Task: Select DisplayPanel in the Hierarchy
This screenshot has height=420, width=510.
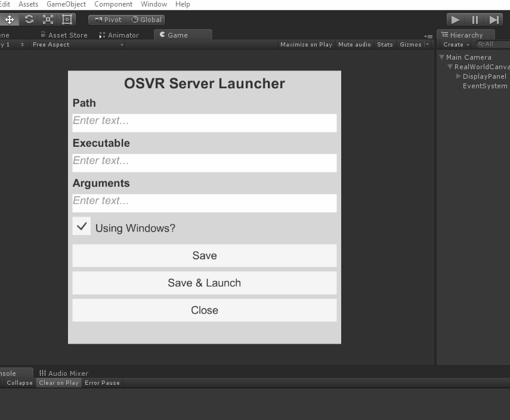Action: click(x=484, y=76)
